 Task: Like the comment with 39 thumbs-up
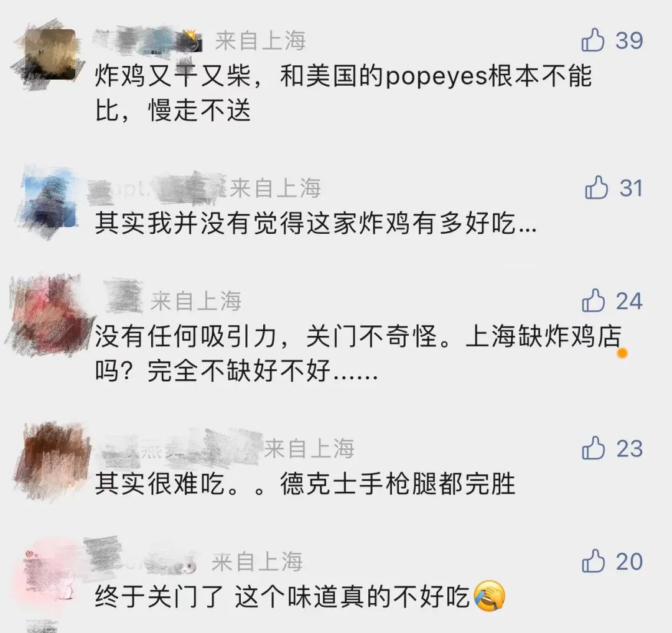[x=593, y=40]
